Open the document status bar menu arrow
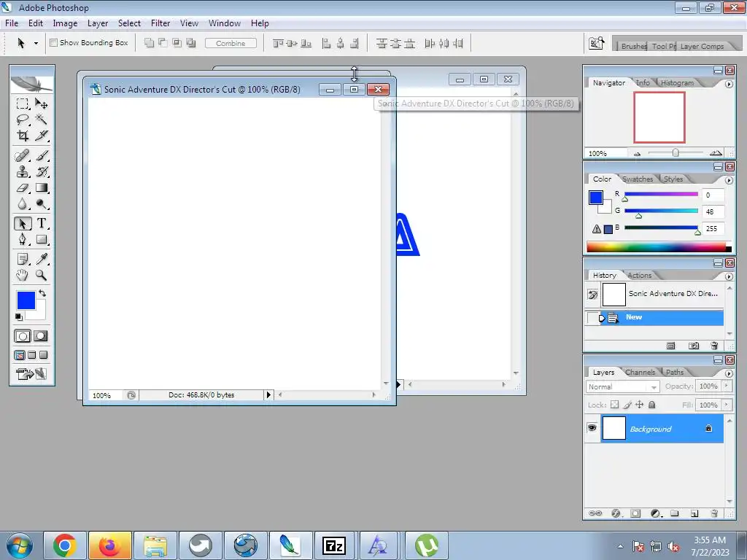Image resolution: width=747 pixels, height=560 pixels. click(268, 394)
